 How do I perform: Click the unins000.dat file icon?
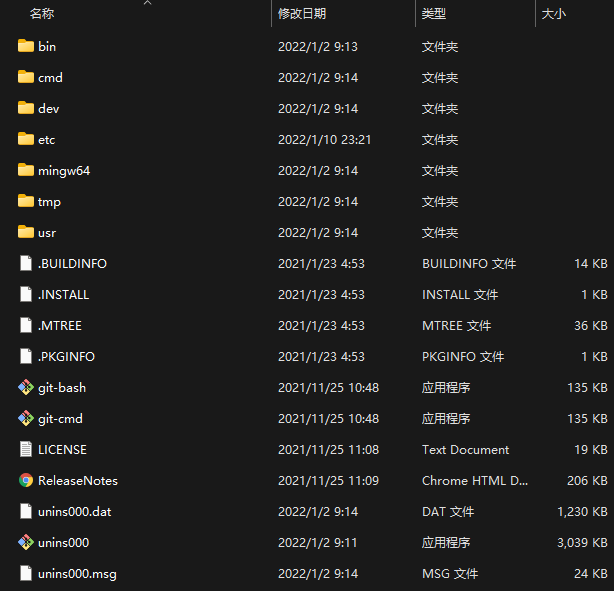click(x=26, y=511)
